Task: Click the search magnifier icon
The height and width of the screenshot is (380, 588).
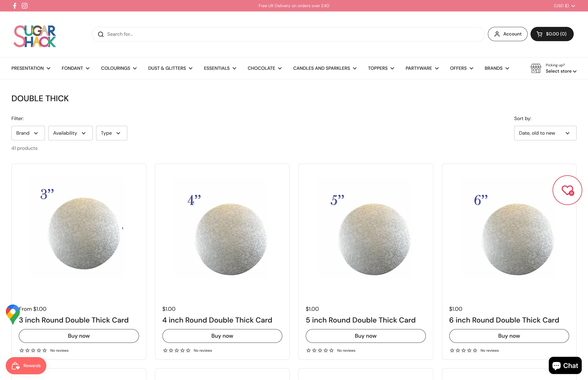Action: (101, 34)
